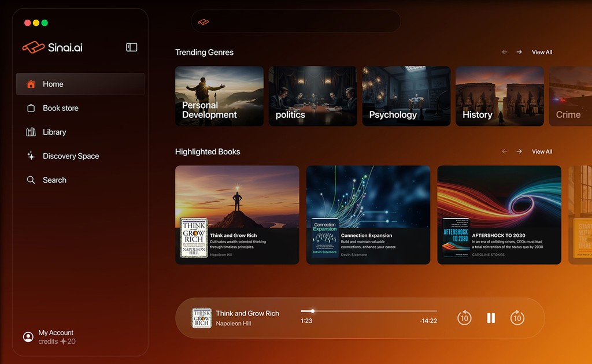
Task: Navigate forward in Trending Genres carousel
Action: 519,51
